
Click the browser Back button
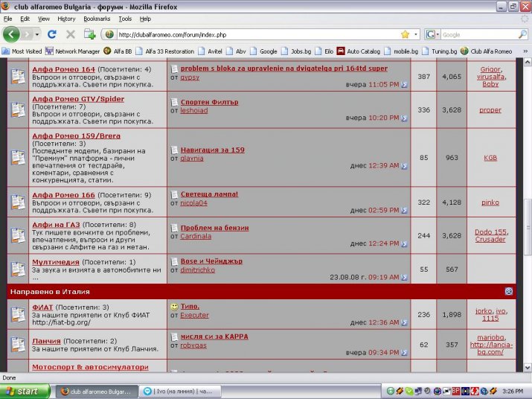[12, 34]
